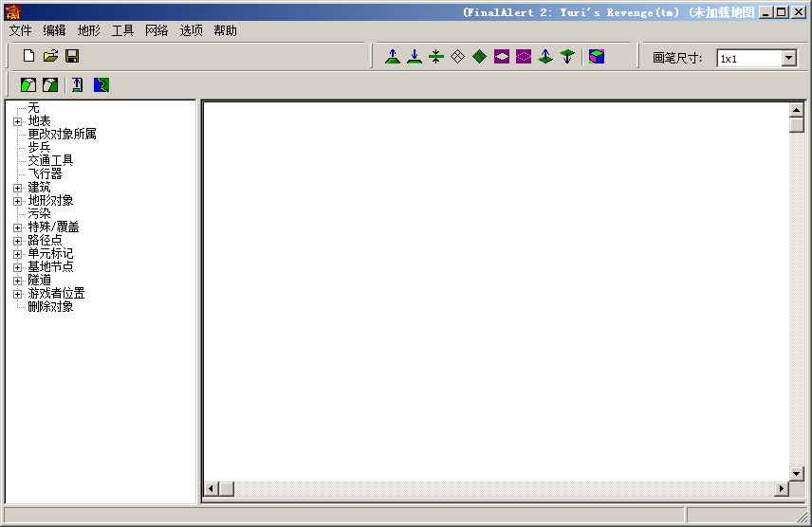Image resolution: width=812 pixels, height=527 pixels.
Task: Create a new map with the blank page icon
Action: click(29, 56)
